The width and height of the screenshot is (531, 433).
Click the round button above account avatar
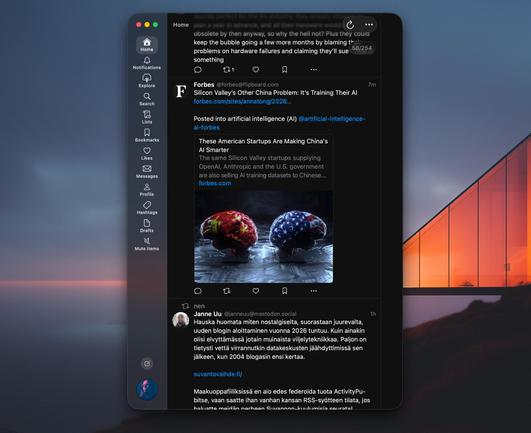pos(147,364)
